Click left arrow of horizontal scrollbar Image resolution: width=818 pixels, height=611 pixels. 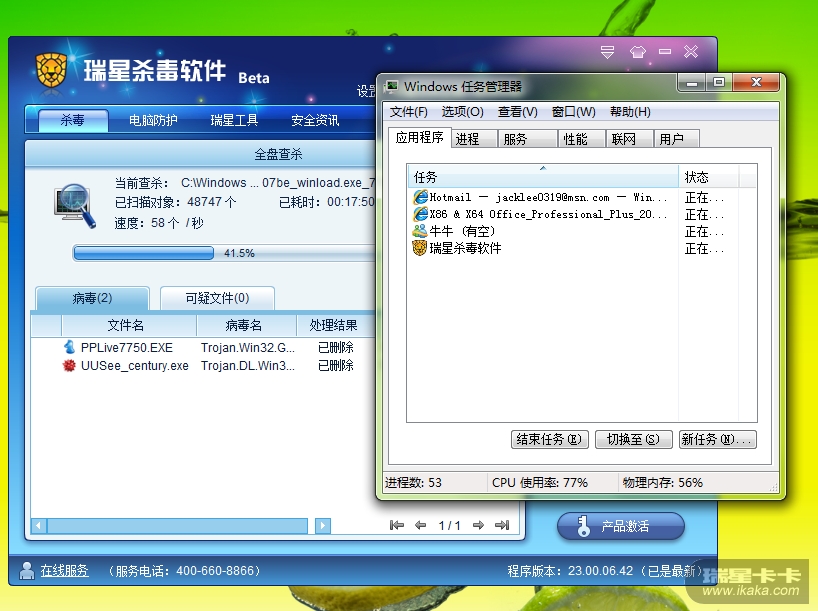[39, 526]
